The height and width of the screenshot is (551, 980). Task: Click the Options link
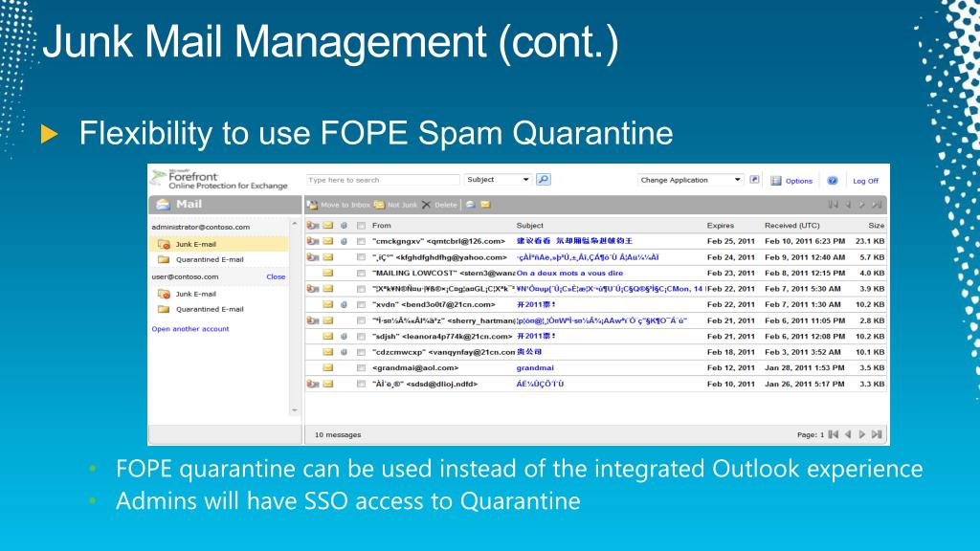point(799,181)
